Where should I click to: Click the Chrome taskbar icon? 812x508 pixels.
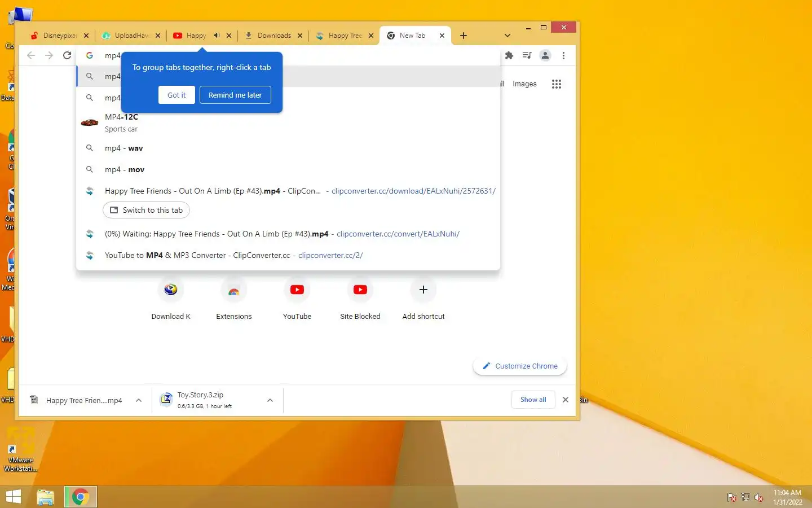(x=80, y=497)
